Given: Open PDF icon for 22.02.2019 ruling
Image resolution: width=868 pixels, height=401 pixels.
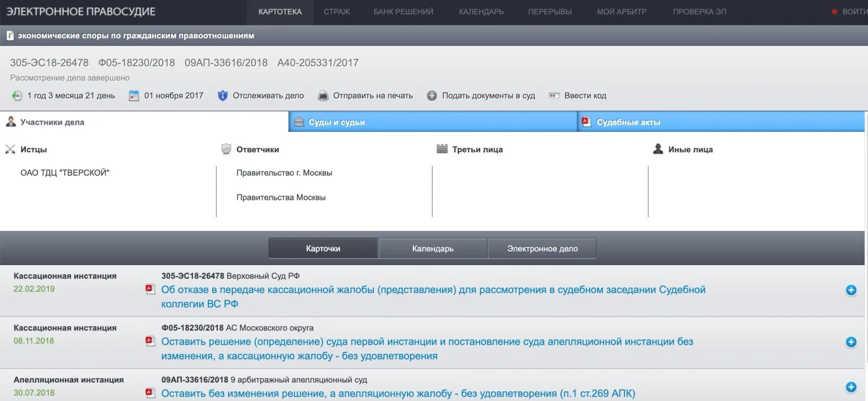Looking at the screenshot, I should click(150, 289).
